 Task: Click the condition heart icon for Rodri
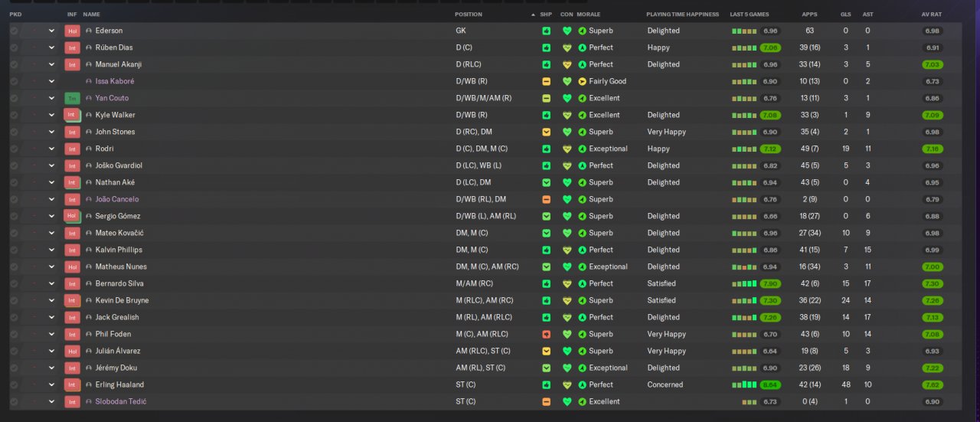(567, 149)
